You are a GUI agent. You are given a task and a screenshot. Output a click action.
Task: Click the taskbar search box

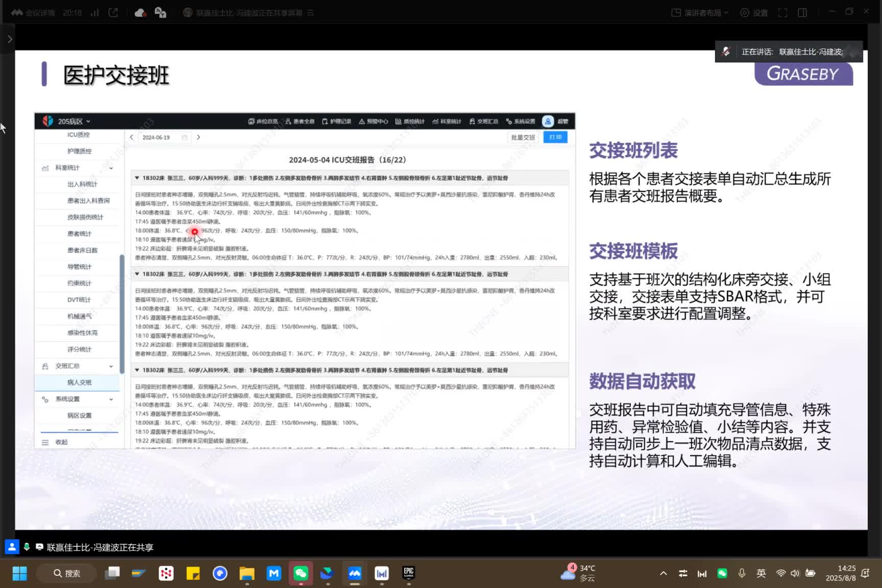pos(67,573)
